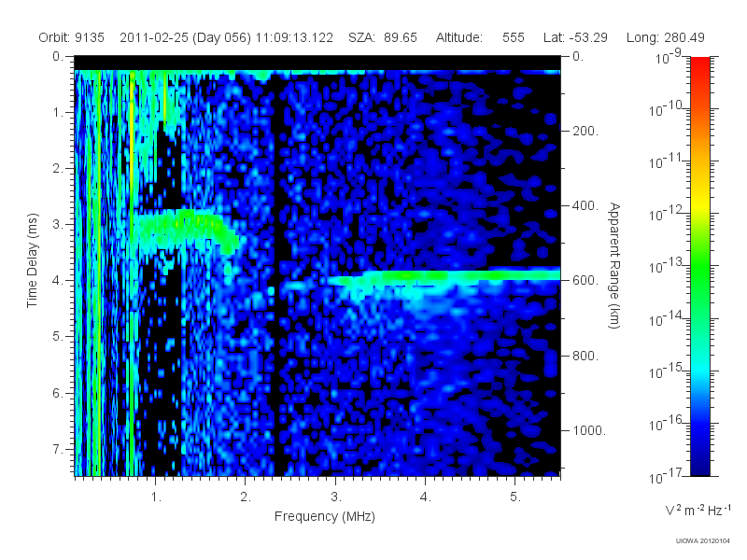The width and height of the screenshot is (747, 560).
Task: Click the '1000.' apparent range tick label
Action: pos(589,430)
